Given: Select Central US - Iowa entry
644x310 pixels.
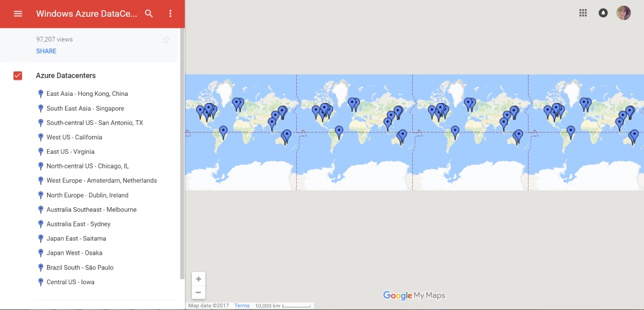Looking at the screenshot, I should tap(70, 282).
